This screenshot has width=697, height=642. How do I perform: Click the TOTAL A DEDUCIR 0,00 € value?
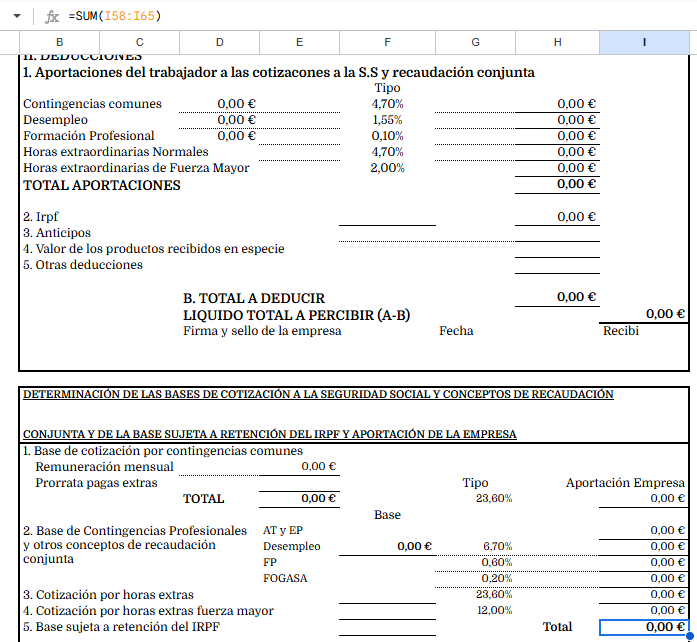click(576, 297)
